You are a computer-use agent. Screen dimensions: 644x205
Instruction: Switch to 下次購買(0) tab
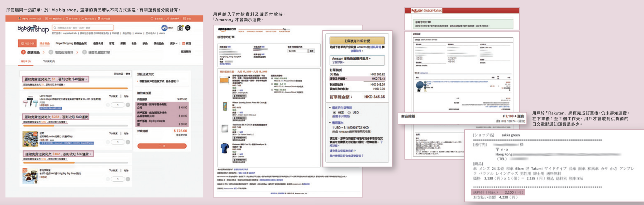click(x=49, y=61)
